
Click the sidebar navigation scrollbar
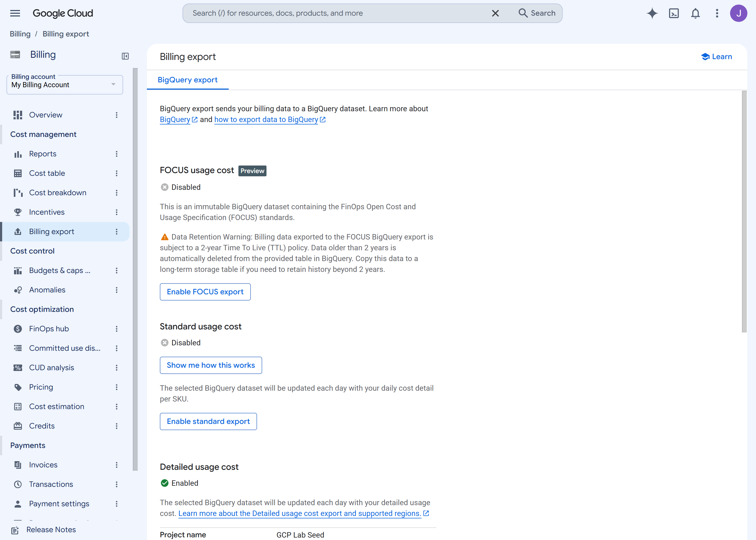click(x=135, y=269)
